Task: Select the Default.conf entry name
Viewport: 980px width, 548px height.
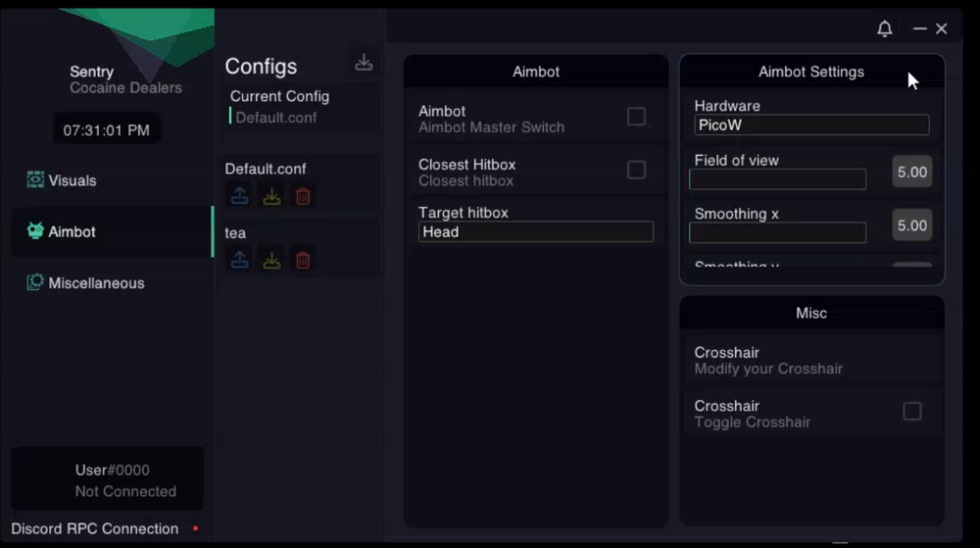Action: pos(266,169)
